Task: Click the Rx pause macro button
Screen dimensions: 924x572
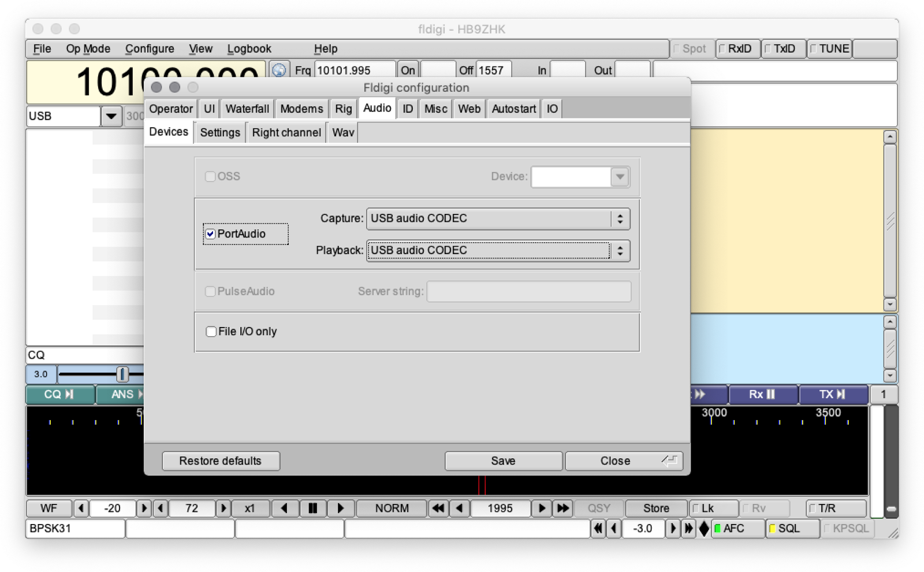Action: click(762, 395)
